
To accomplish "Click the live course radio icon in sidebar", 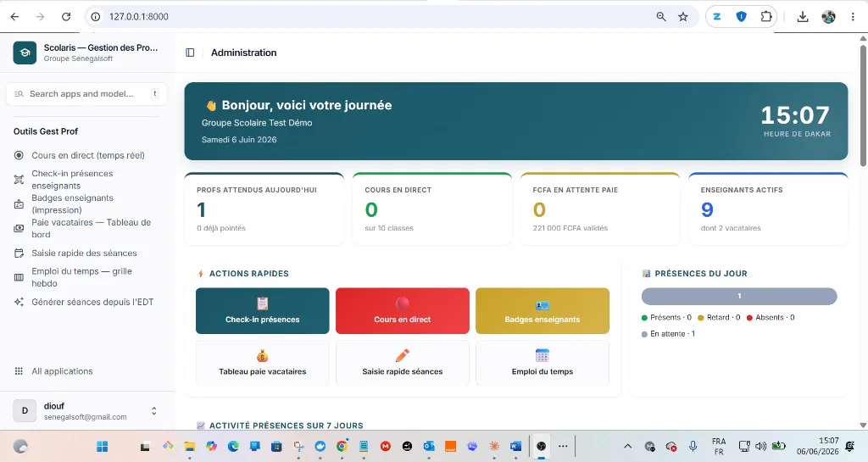I will click(19, 155).
